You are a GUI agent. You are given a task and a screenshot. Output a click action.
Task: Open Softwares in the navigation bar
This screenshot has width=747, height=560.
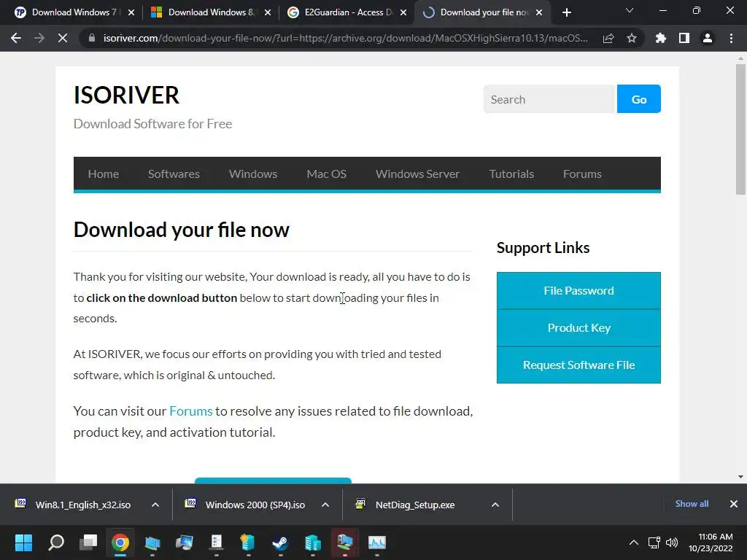tap(174, 174)
